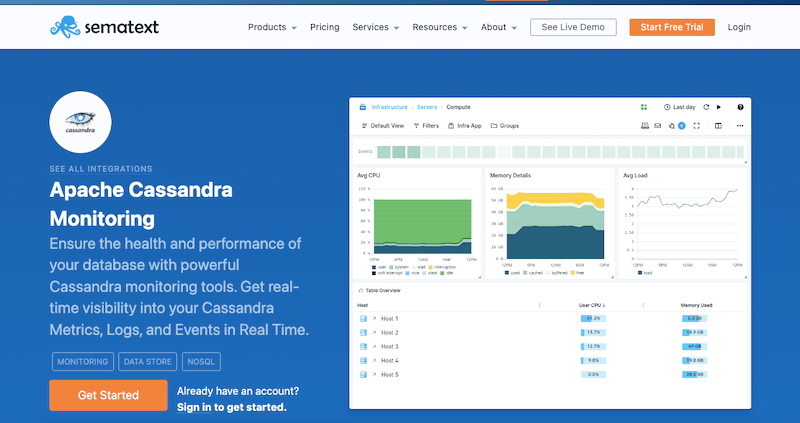Click the DATA STORE tag
This screenshot has height=423, width=800.
click(x=148, y=362)
